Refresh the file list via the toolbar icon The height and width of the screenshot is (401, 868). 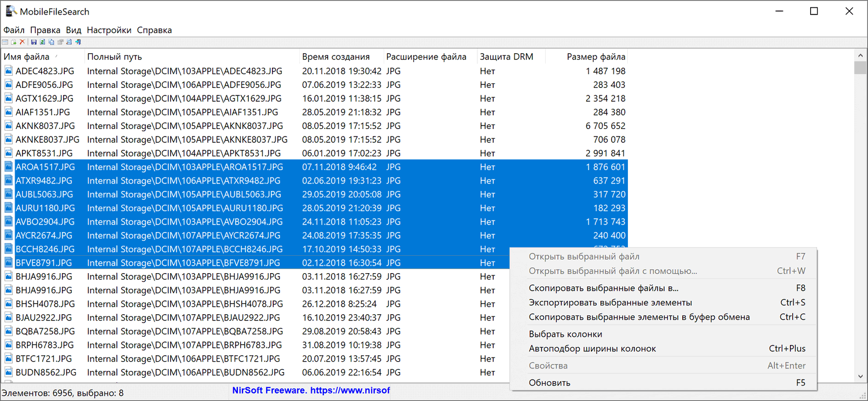click(x=42, y=42)
